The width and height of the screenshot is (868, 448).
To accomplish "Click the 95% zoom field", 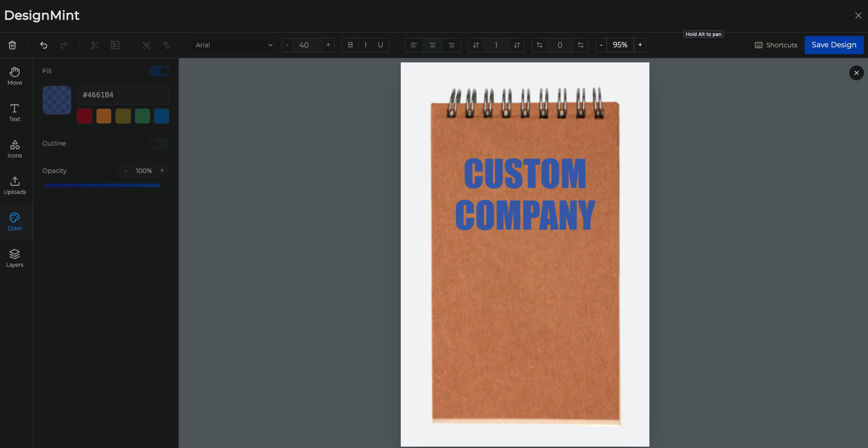I will point(620,45).
